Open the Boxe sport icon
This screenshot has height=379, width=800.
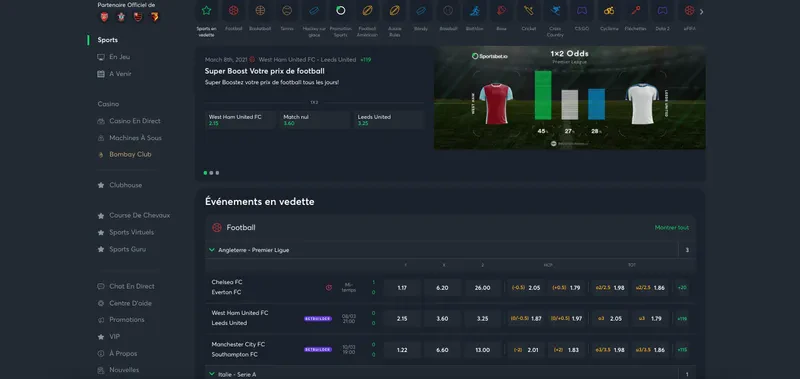(x=502, y=10)
